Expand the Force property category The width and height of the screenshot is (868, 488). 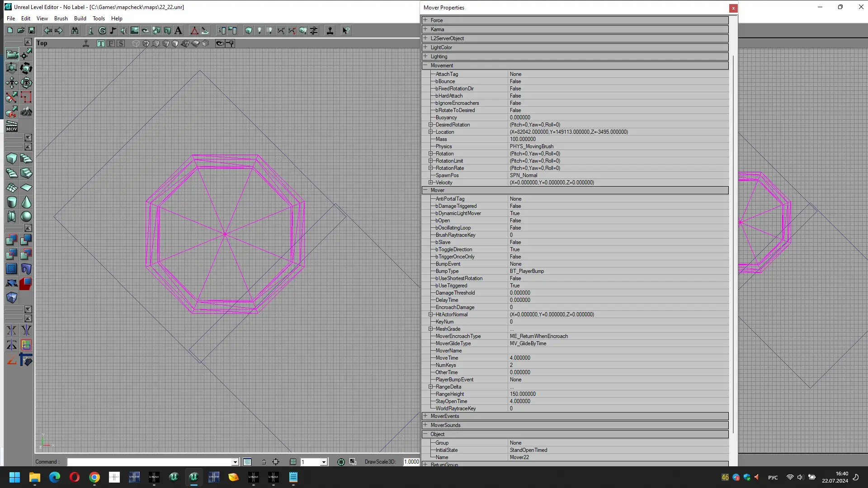(425, 20)
